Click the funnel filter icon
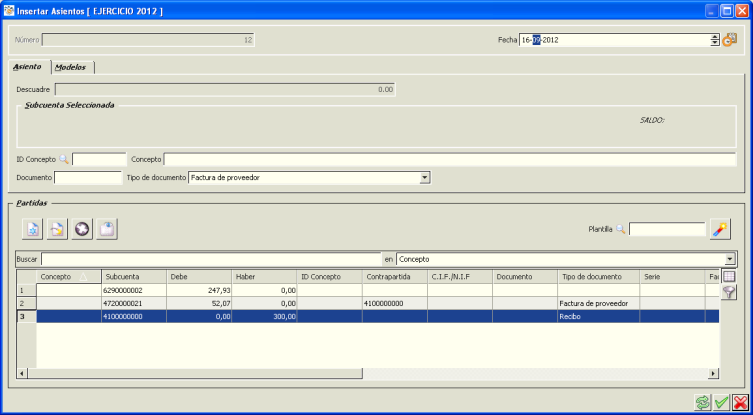This screenshot has width=753, height=415. [729, 292]
